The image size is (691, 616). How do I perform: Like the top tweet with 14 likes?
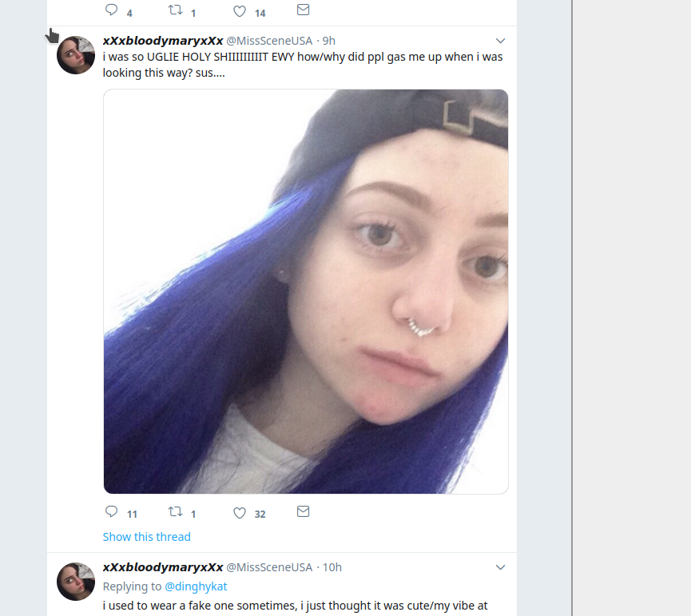click(240, 11)
